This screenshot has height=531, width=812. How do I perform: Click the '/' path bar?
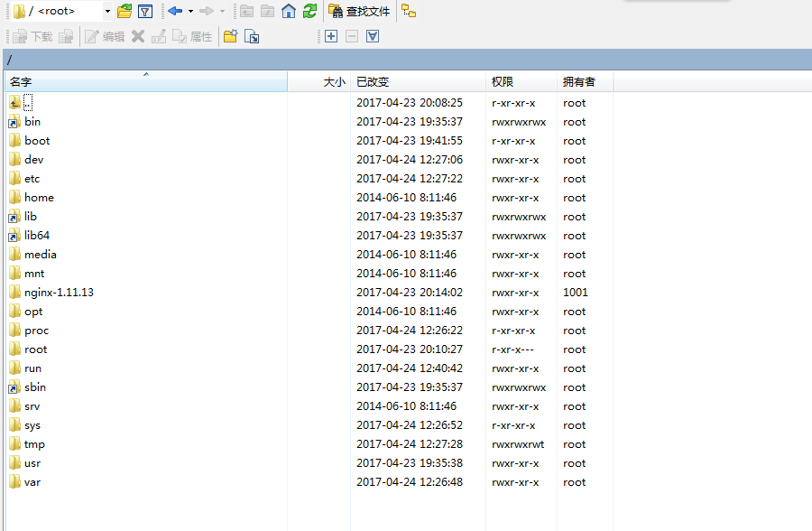click(407, 61)
